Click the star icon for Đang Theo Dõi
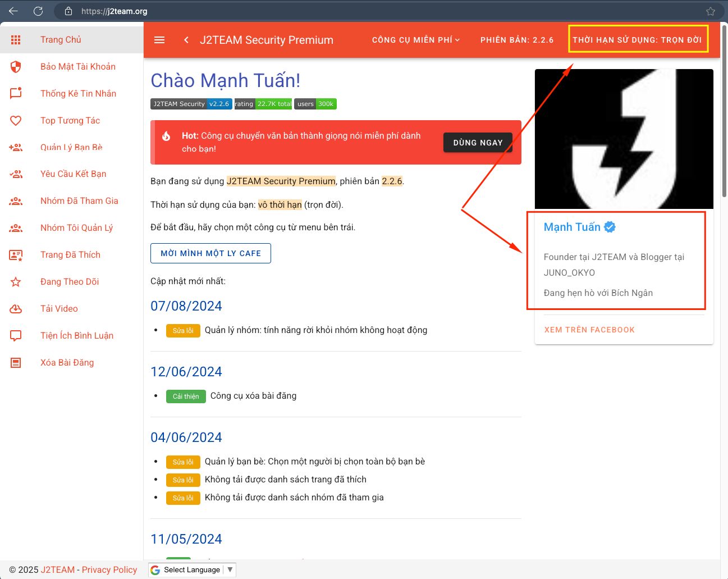The height and width of the screenshot is (579, 728). [16, 282]
